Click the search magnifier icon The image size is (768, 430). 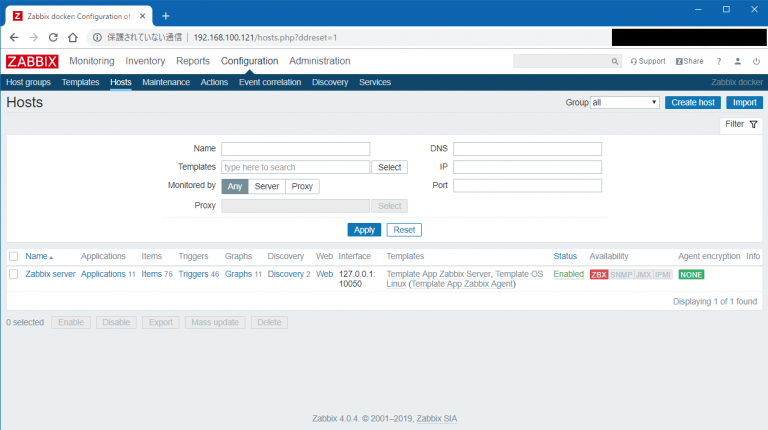pyautogui.click(x=615, y=61)
